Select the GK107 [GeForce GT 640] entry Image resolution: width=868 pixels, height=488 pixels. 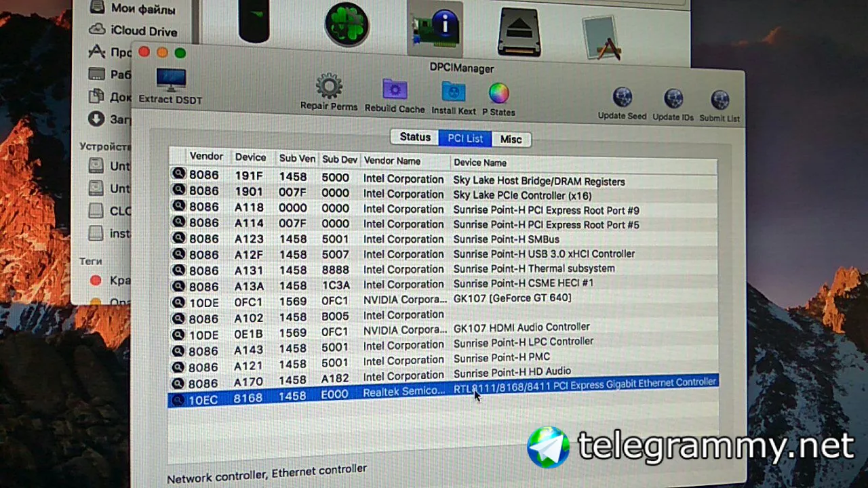coord(443,300)
